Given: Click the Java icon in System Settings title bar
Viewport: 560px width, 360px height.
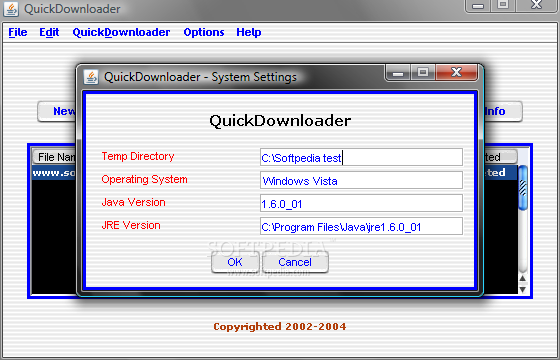Looking at the screenshot, I should [x=91, y=77].
